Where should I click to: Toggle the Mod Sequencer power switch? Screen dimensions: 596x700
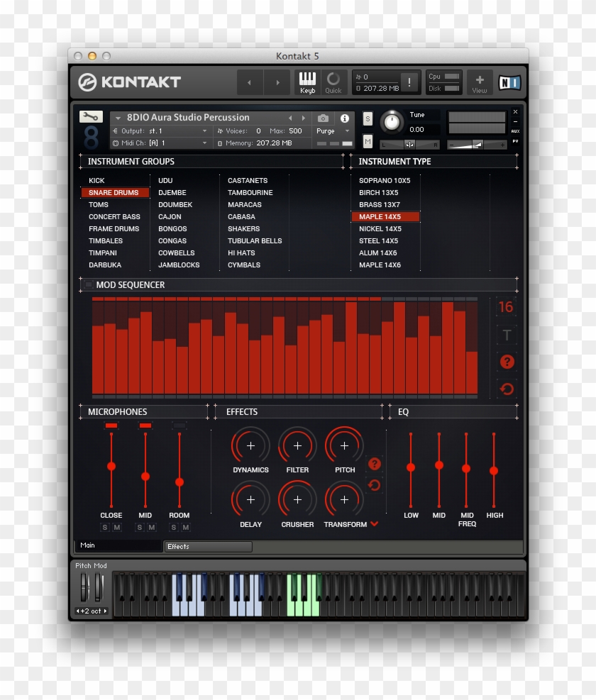89,284
